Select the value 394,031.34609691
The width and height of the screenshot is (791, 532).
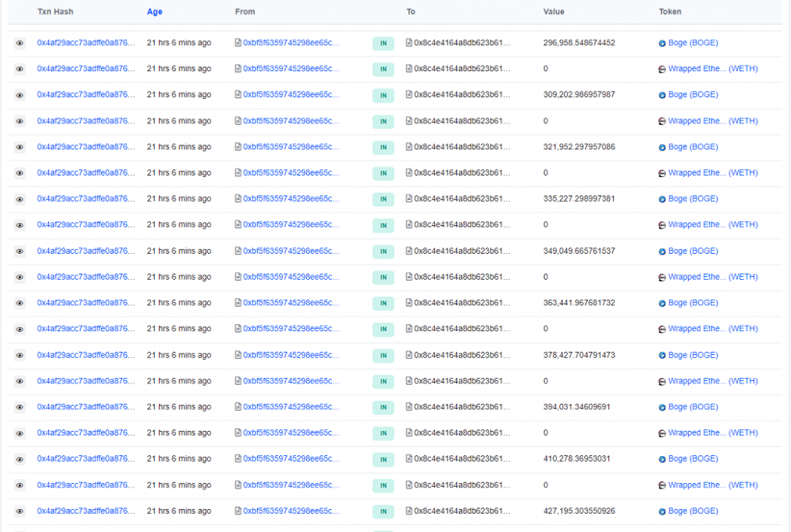click(577, 407)
